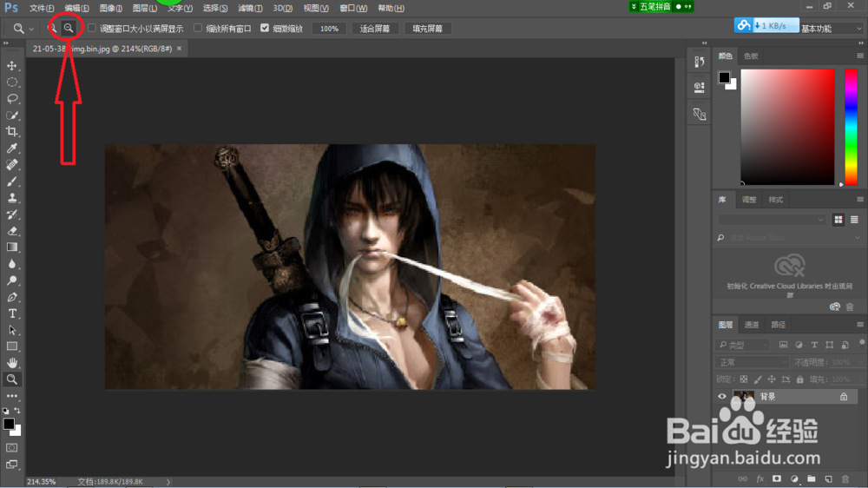Expand the status bar info arrow
Viewport: 868px width, 488px height.
(168, 482)
